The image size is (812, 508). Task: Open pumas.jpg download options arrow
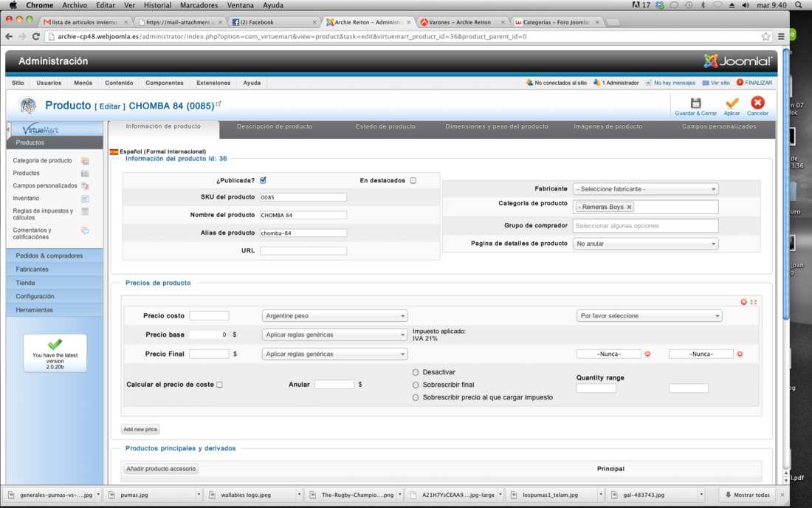click(x=199, y=495)
